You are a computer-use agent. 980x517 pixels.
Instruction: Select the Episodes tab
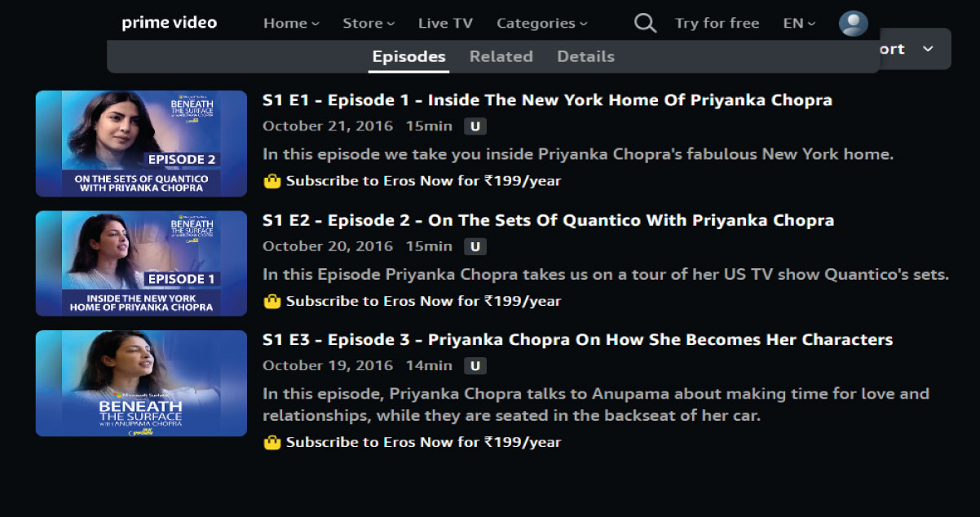tap(408, 56)
